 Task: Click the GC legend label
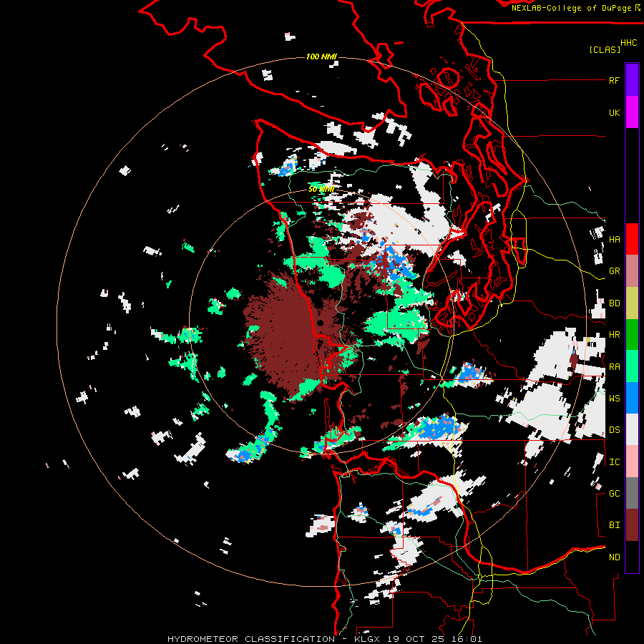[614, 494]
